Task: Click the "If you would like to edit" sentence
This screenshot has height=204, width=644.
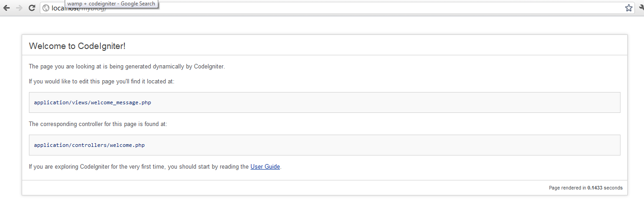Action: point(101,82)
